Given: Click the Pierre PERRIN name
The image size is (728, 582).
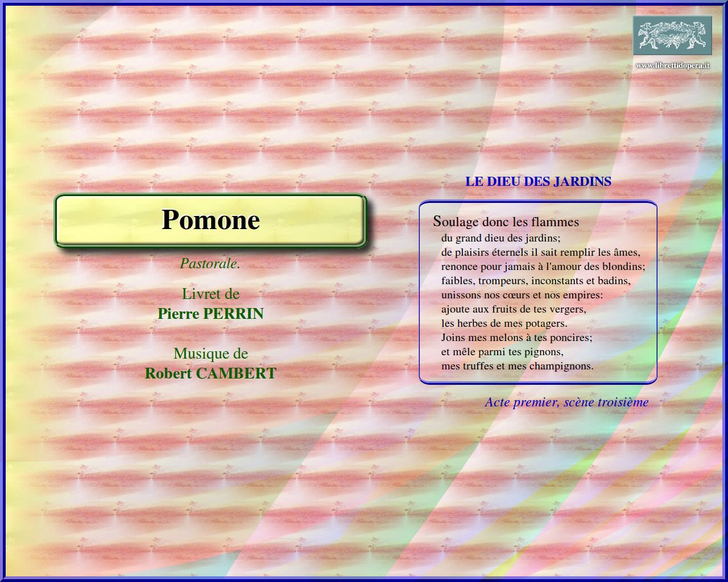Looking at the screenshot, I should coord(210,314).
